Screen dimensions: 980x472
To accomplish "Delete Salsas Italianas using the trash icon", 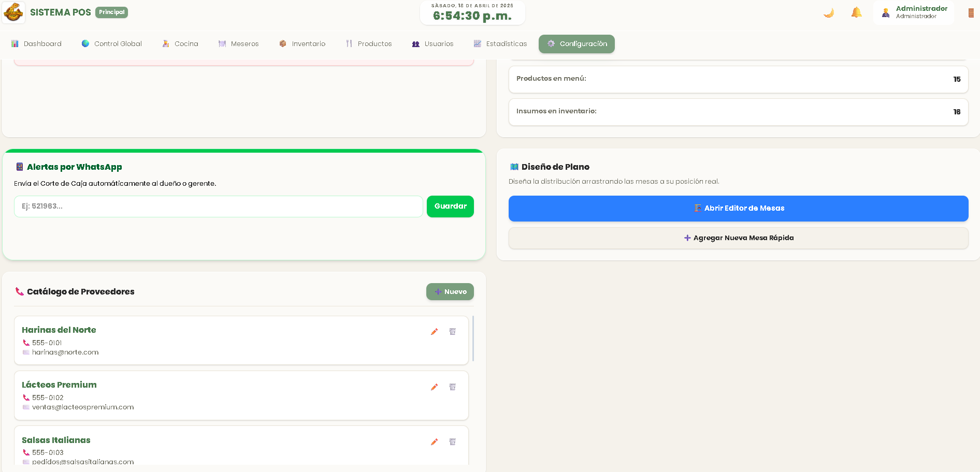I will tap(453, 442).
